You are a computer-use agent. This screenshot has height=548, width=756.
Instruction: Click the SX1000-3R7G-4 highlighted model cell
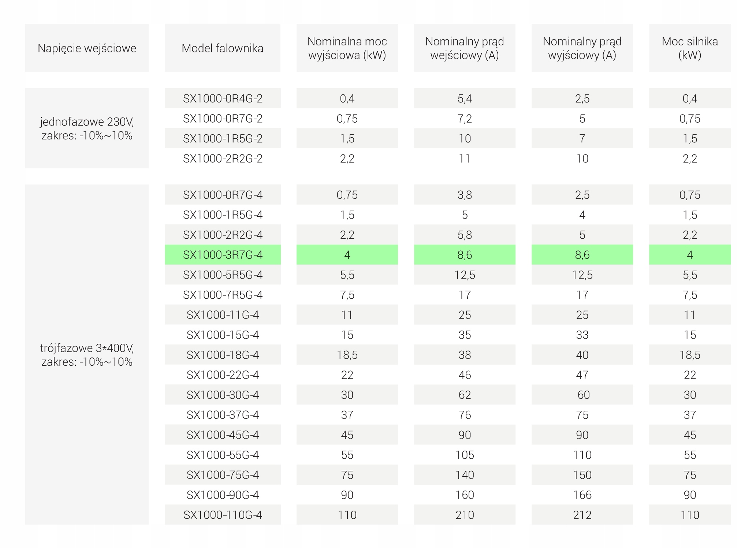click(x=223, y=255)
